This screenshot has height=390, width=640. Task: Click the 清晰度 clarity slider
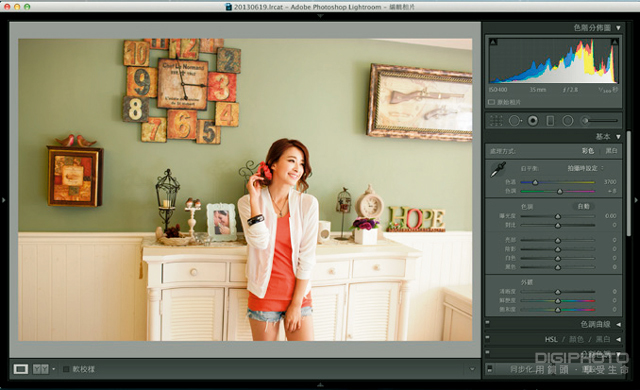pyautogui.click(x=557, y=292)
